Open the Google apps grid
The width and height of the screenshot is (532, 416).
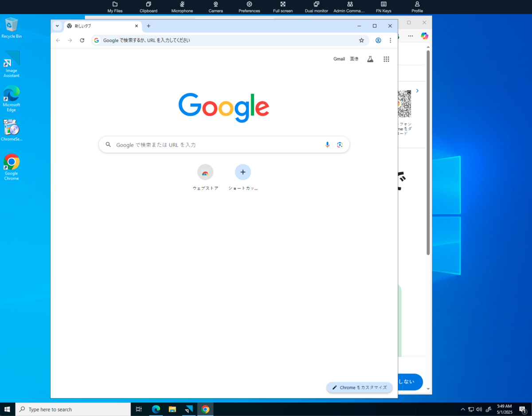coord(386,59)
